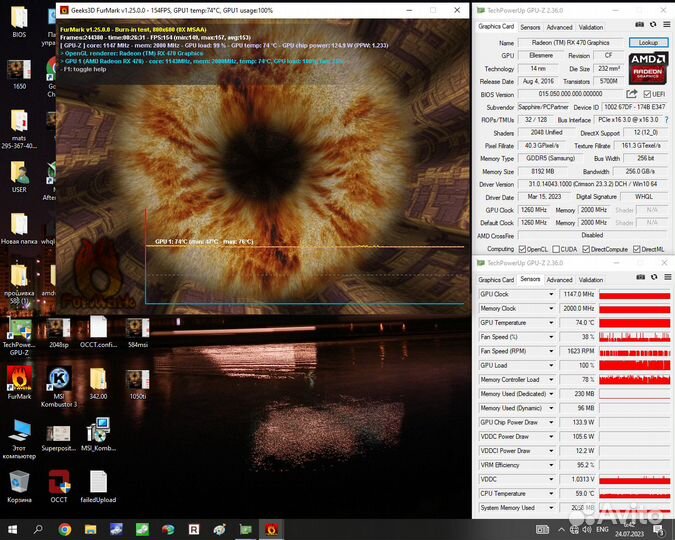Viewport: 675px width, 540px height.
Task: Select the 1050ti file on desktop
Action: [x=138, y=383]
